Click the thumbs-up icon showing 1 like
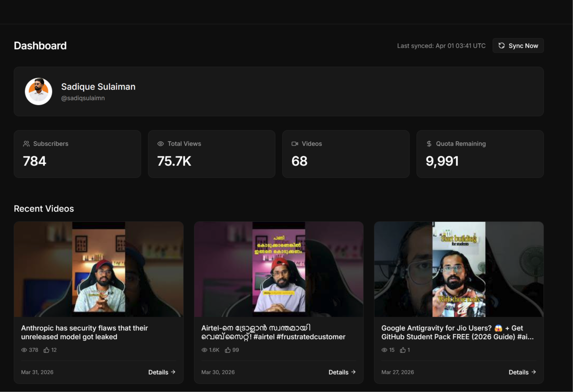Screen dimensions: 573x392 click(x=402, y=349)
